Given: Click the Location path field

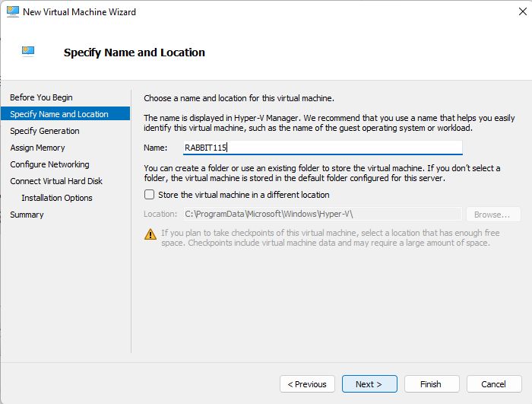Looking at the screenshot, I should 323,214.
